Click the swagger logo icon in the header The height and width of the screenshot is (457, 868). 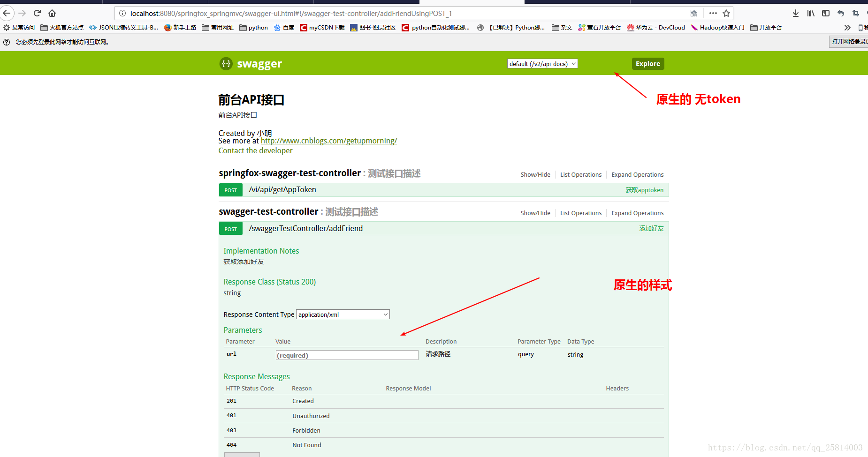(226, 63)
